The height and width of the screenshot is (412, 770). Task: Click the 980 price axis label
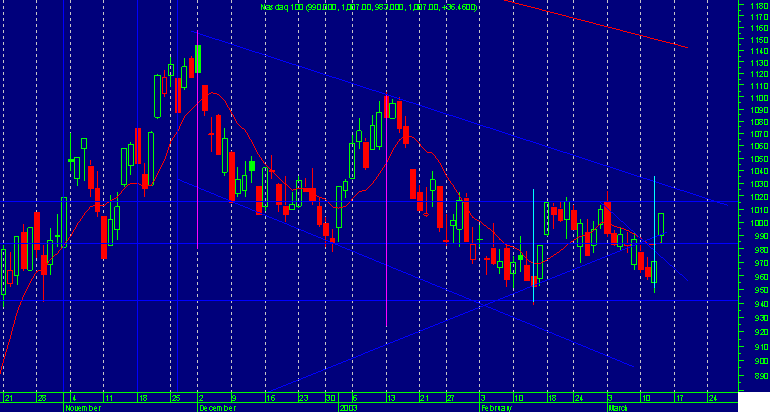[761, 249]
